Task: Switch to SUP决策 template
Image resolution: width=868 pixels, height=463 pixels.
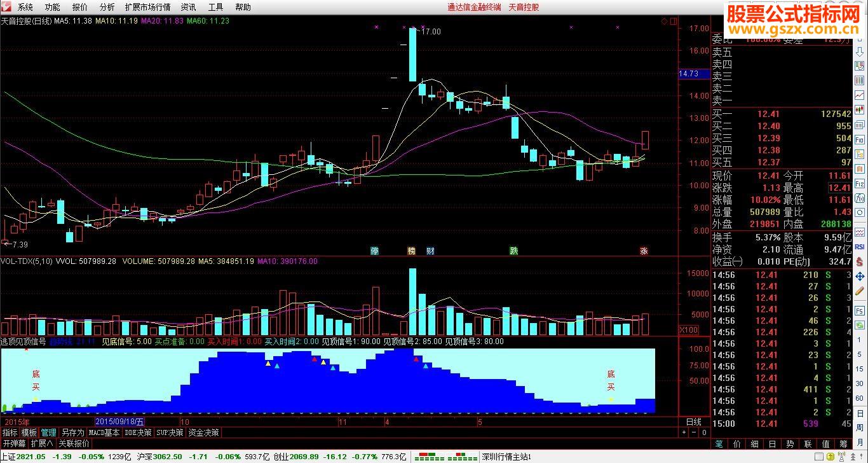Action: 170,432
